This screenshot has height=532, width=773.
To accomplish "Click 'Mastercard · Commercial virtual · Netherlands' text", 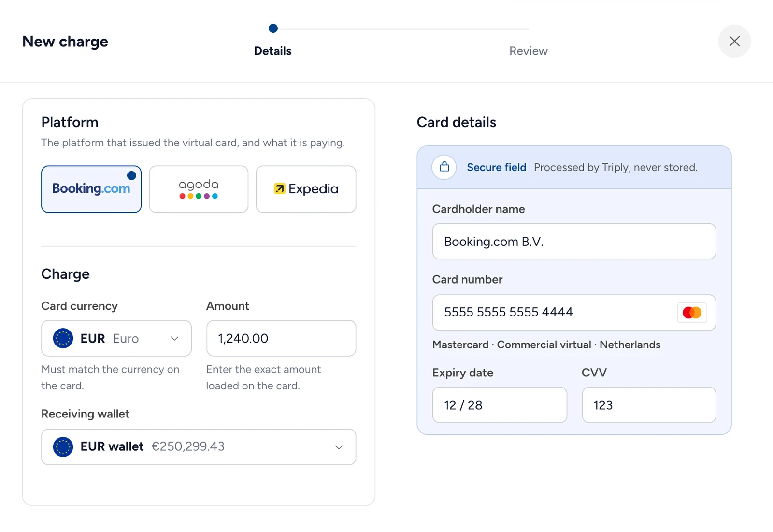I will pos(546,345).
